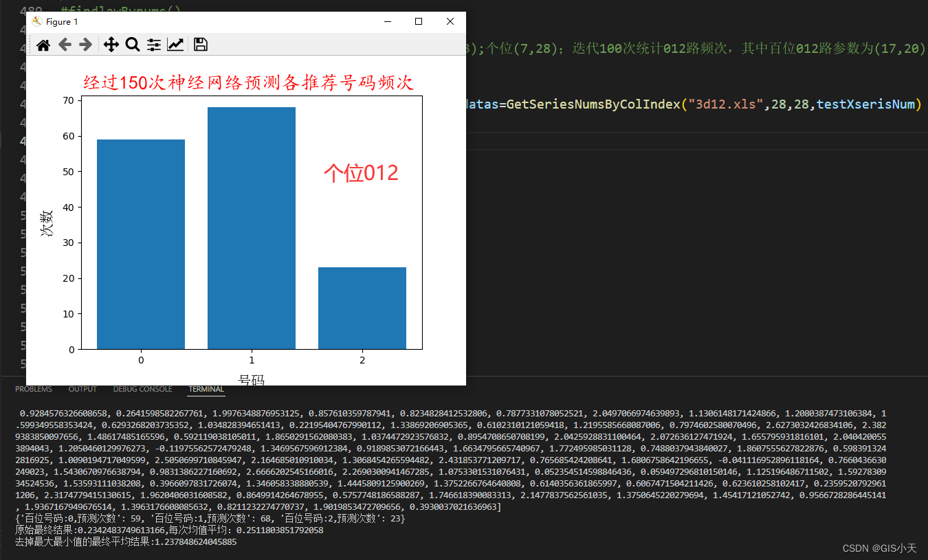928x560 pixels.
Task: Reset the plot to original view (Home)
Action: click(43, 45)
